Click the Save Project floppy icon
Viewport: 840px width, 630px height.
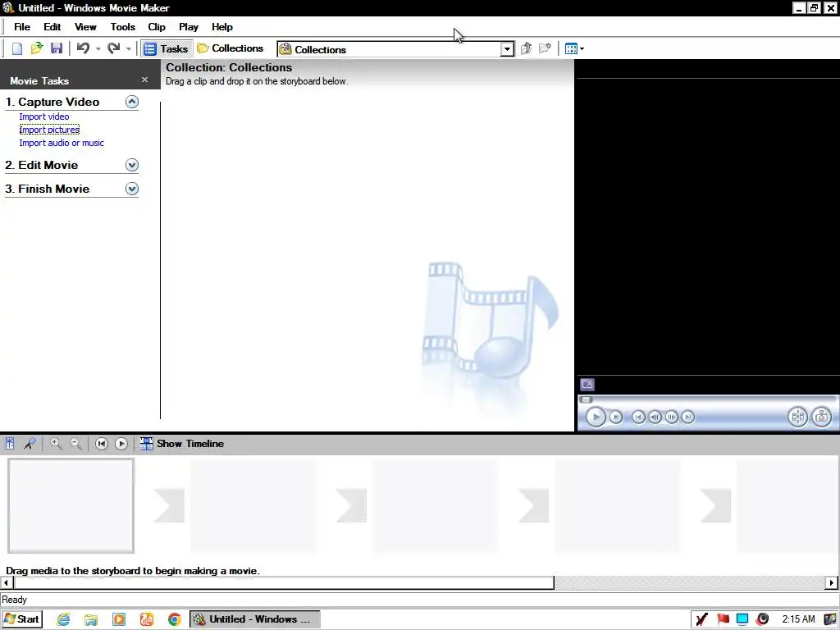pyautogui.click(x=57, y=48)
